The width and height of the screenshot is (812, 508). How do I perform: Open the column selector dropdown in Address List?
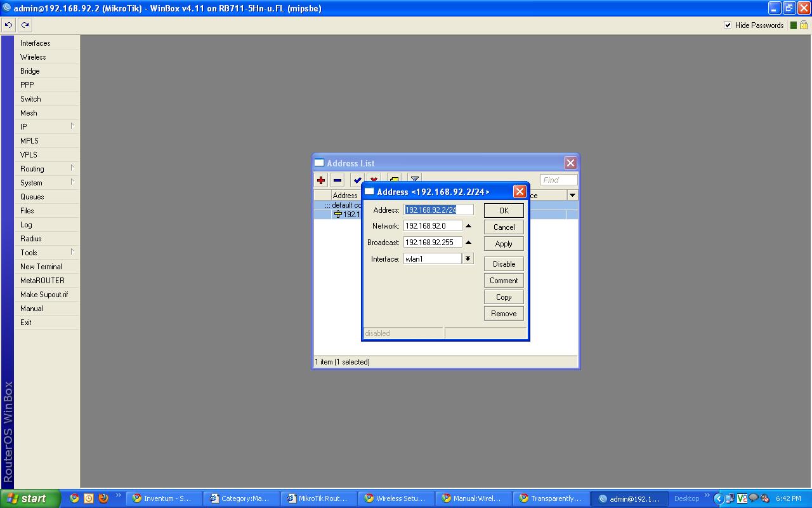(572, 195)
